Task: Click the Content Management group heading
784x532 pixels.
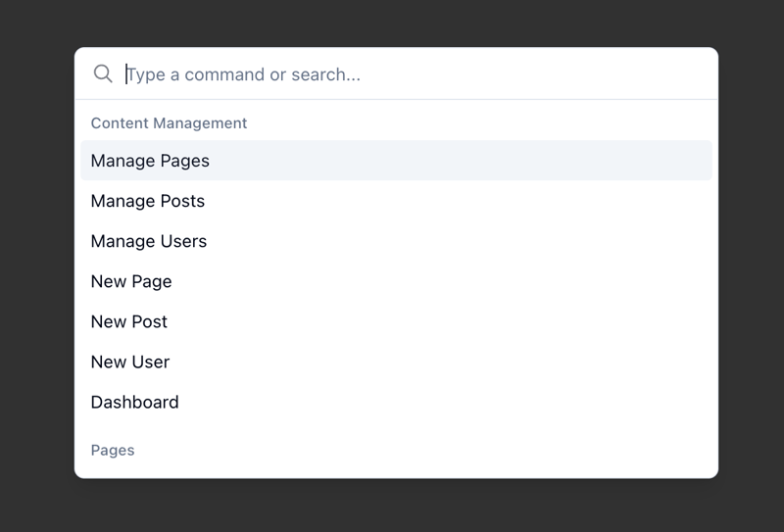Action: [x=169, y=123]
